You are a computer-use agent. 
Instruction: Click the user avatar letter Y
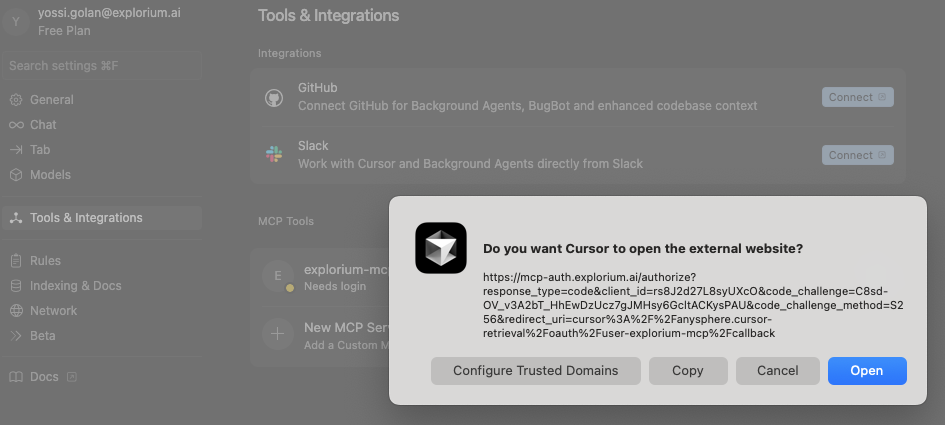(16, 22)
